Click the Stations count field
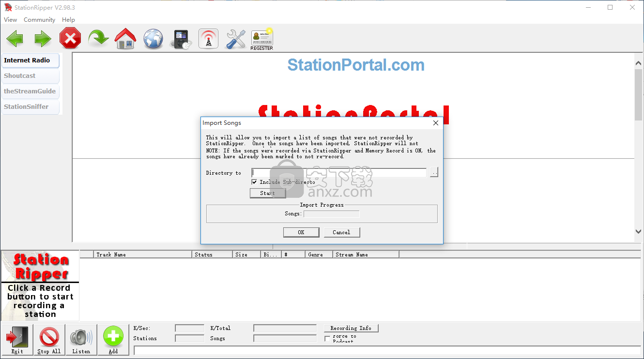The width and height of the screenshot is (644, 359). [x=189, y=338]
